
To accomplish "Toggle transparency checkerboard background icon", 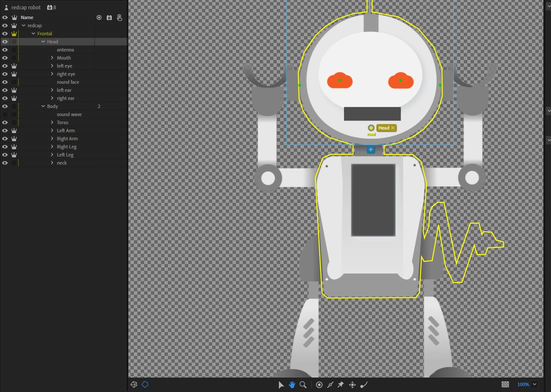I will 505,384.
